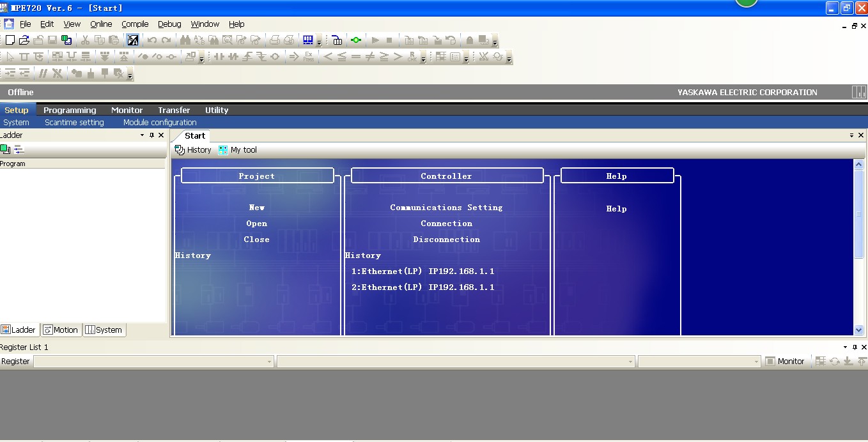Click the green connection status icon
The width and height of the screenshot is (868, 442).
pyautogui.click(x=356, y=40)
